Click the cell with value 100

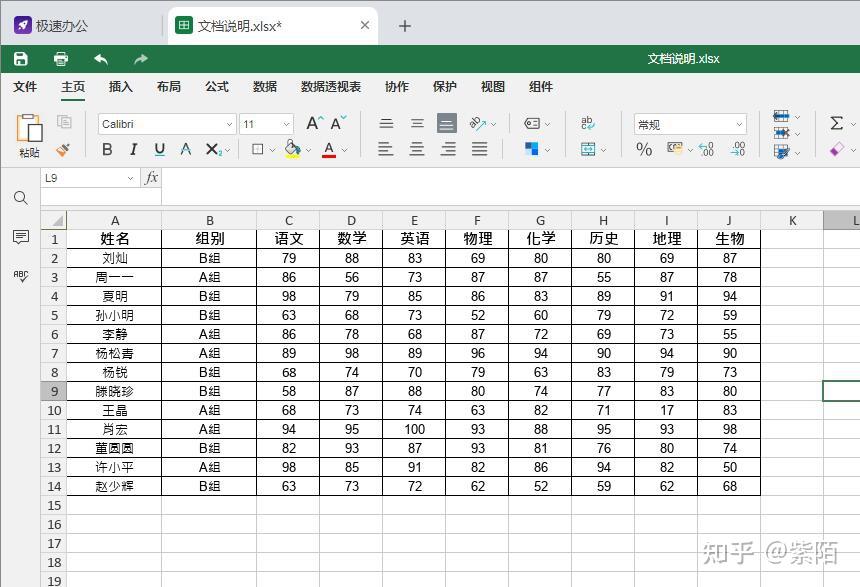tap(415, 429)
